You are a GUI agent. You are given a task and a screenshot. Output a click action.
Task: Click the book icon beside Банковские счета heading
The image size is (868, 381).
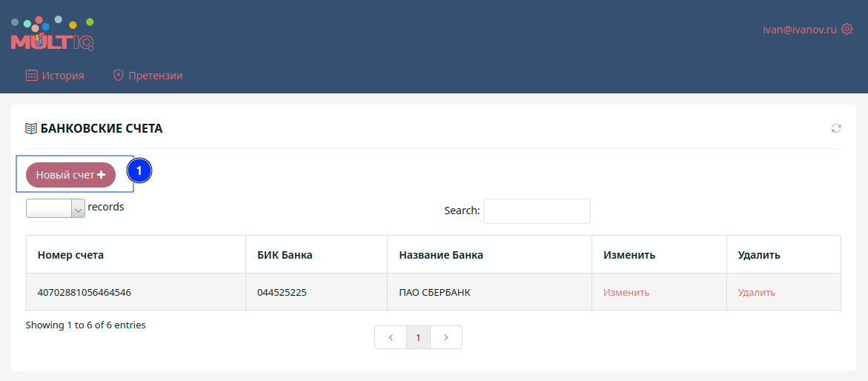click(31, 128)
